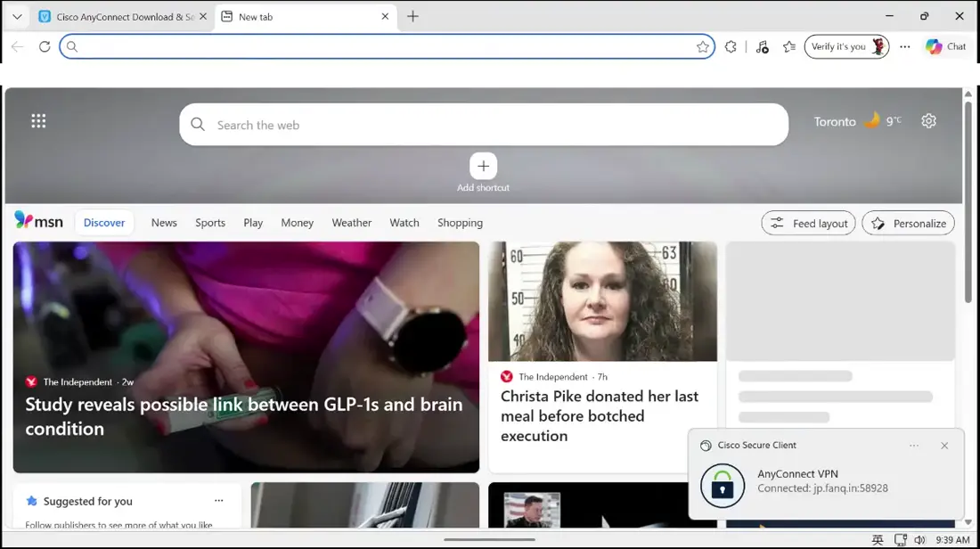The width and height of the screenshot is (980, 549).
Task: Select the Money feed tab
Action: (x=297, y=223)
